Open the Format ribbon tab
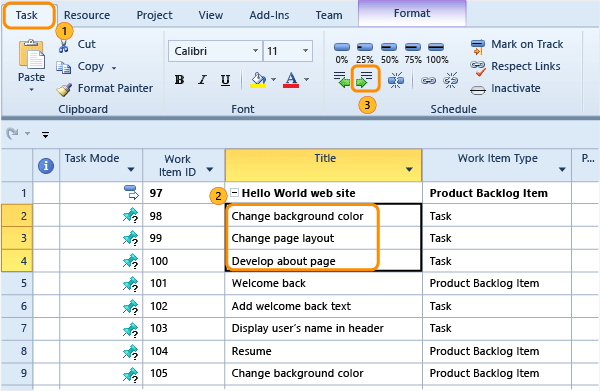600x391 pixels. (x=412, y=13)
